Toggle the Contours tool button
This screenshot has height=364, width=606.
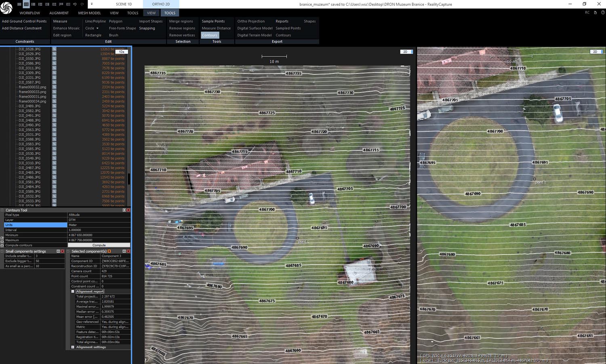[x=209, y=35]
